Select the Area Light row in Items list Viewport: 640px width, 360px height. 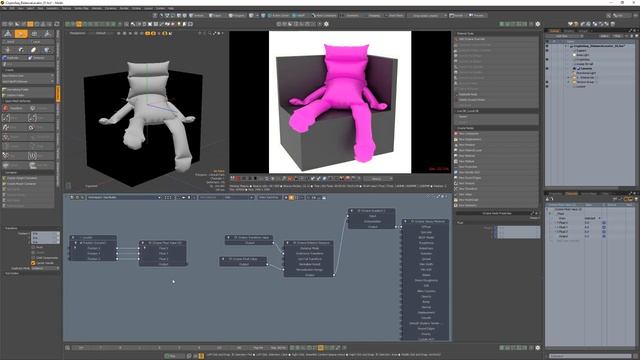(582, 55)
